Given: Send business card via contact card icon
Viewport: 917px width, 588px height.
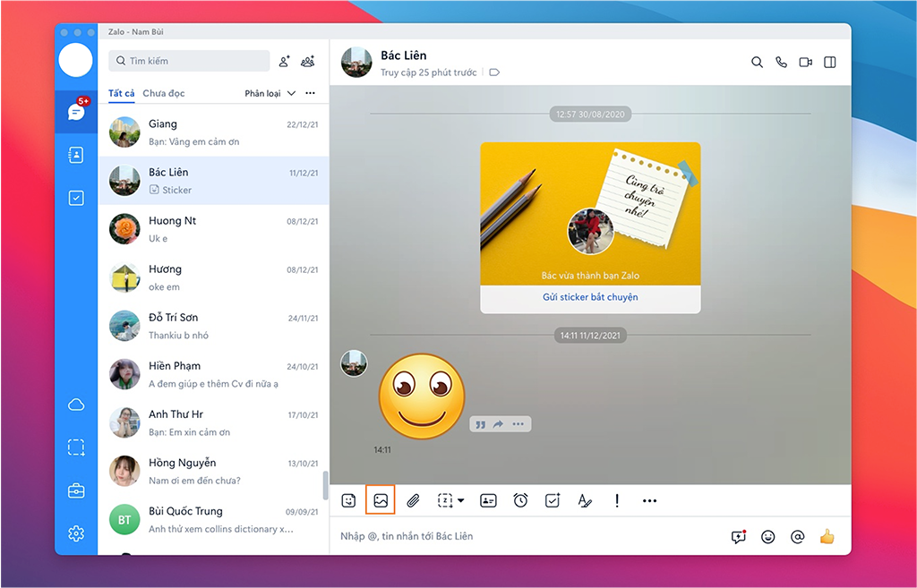Looking at the screenshot, I should [x=488, y=501].
